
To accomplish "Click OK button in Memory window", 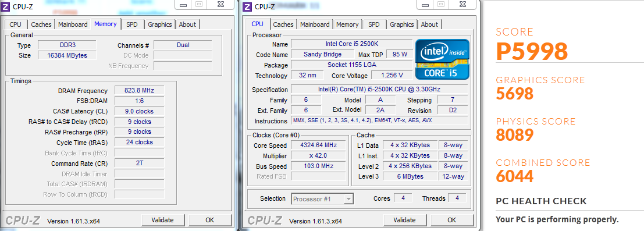I will point(210,220).
